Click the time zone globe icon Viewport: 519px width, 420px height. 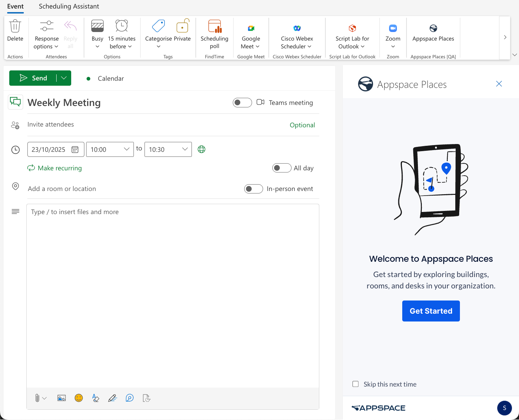[x=201, y=149]
